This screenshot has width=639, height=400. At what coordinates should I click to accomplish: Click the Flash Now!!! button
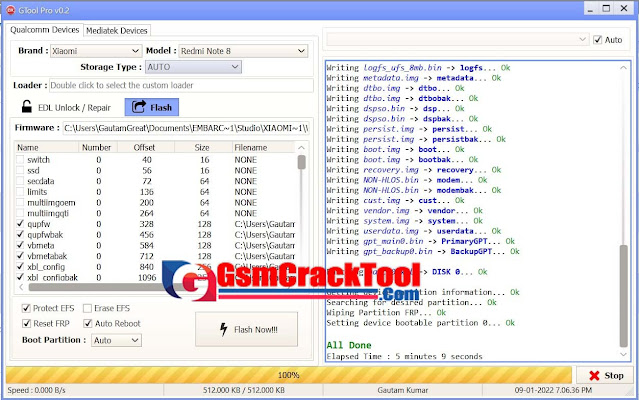pos(247,329)
